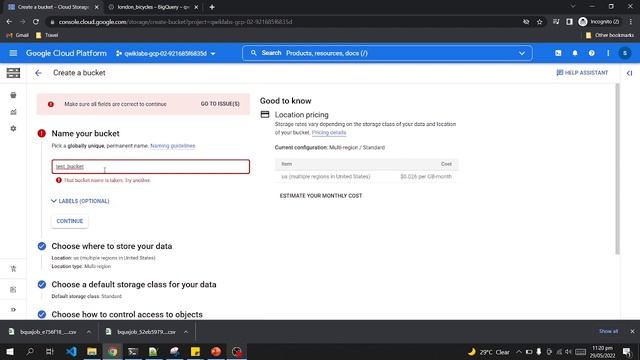Click the Continue button

click(x=70, y=221)
